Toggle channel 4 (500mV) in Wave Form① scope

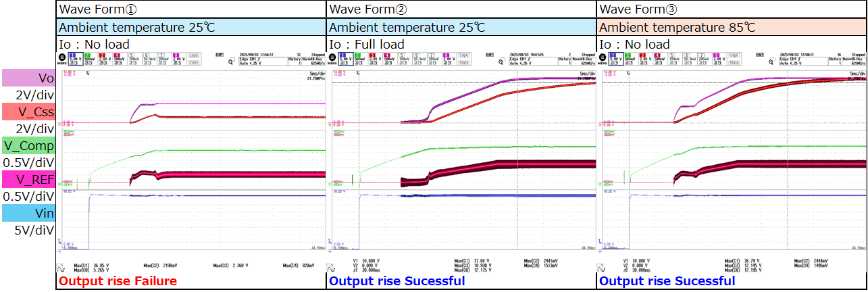pos(120,59)
